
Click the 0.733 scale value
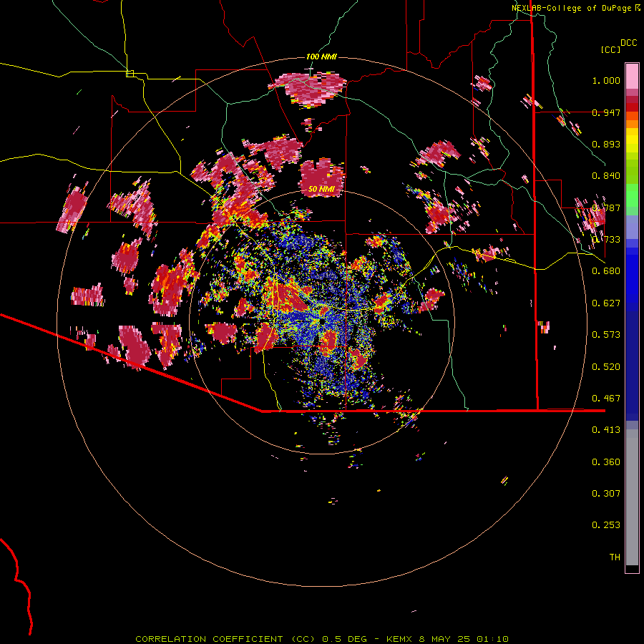coord(606,240)
